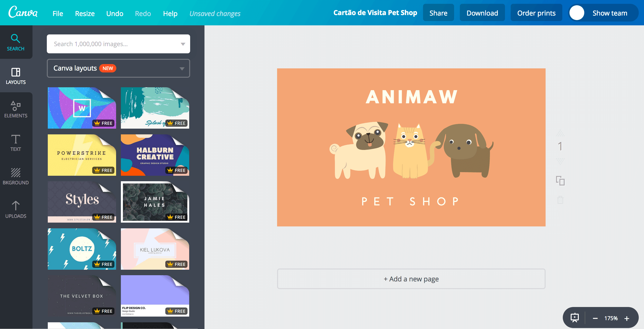
Task: Click the Download button
Action: 482,13
